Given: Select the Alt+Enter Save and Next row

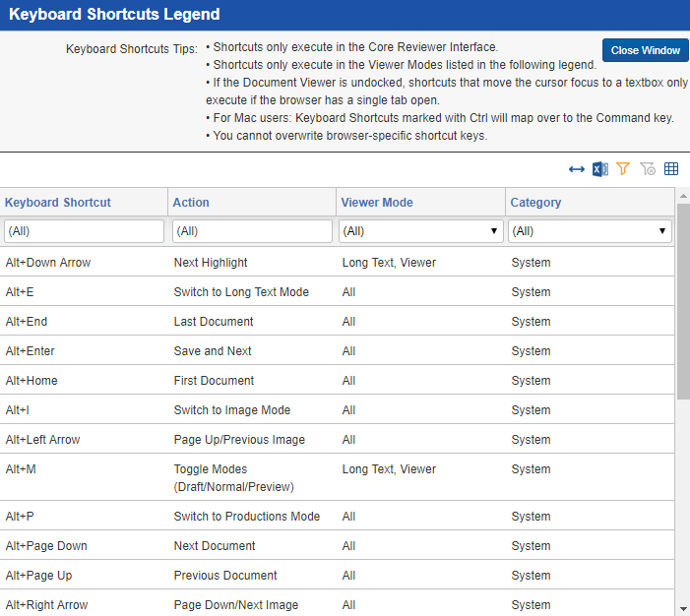Looking at the screenshot, I should point(337,350).
